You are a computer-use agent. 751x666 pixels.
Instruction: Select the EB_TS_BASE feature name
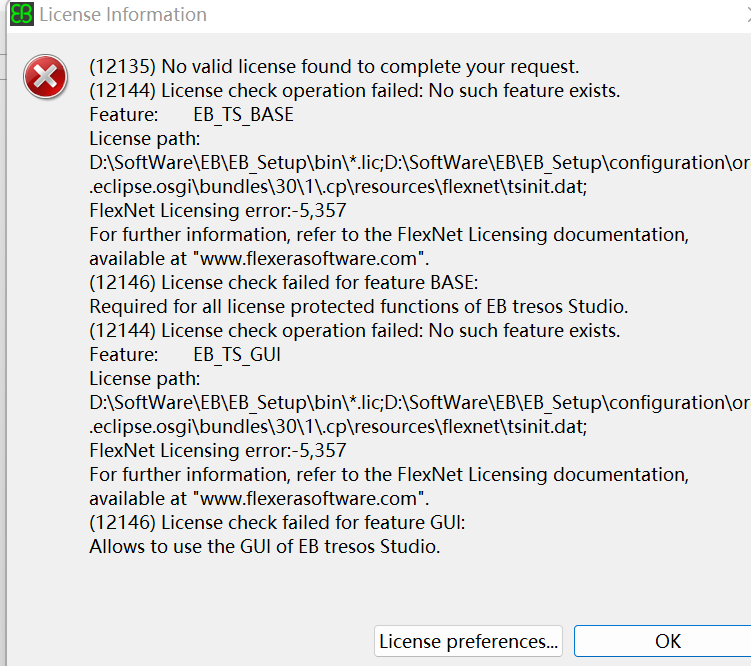point(244,115)
